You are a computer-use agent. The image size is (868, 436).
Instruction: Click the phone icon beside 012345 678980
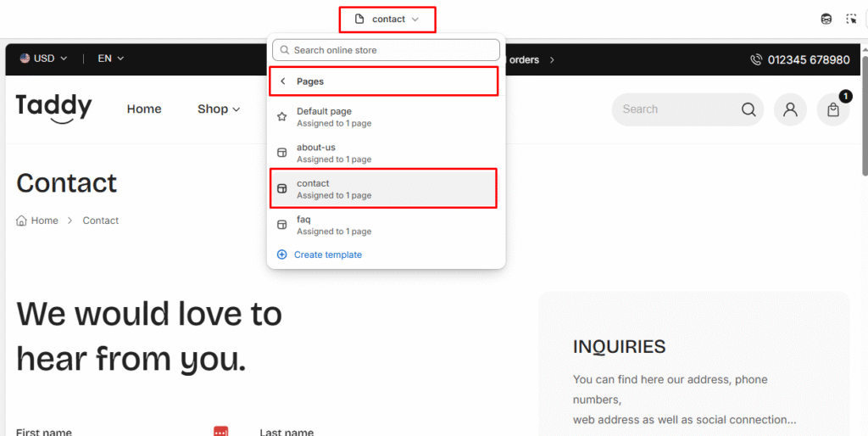[756, 59]
